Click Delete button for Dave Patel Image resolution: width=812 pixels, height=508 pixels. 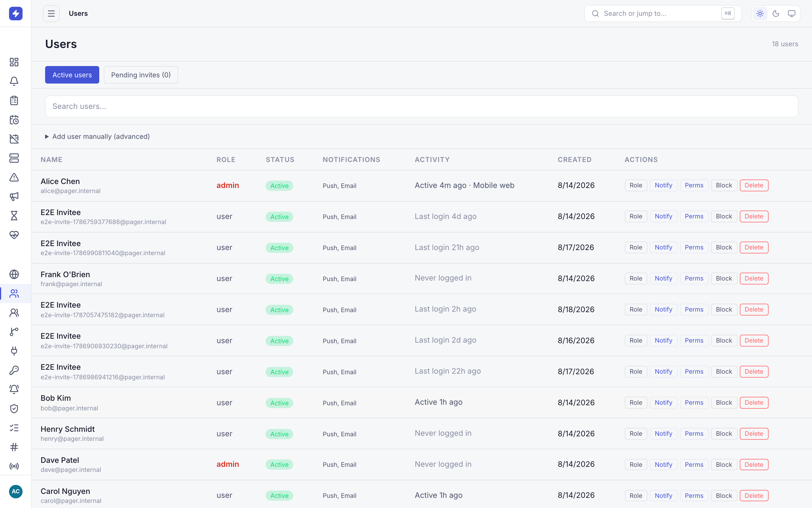(754, 465)
